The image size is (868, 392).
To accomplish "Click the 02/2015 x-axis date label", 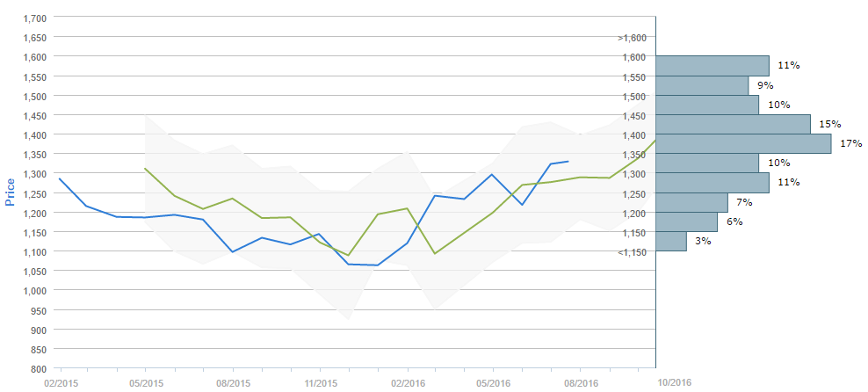I will coord(61,383).
